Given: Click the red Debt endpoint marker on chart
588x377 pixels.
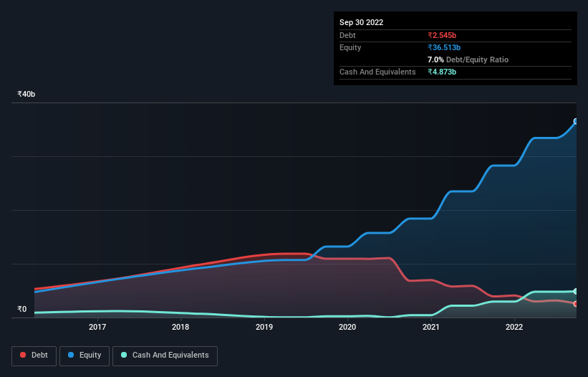Looking at the screenshot, I should pos(576,304).
